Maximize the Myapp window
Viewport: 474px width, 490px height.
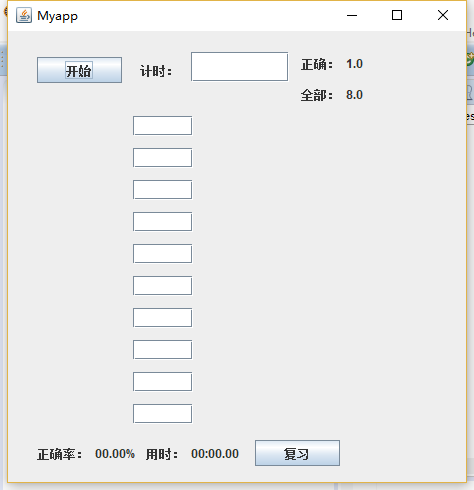coord(397,15)
